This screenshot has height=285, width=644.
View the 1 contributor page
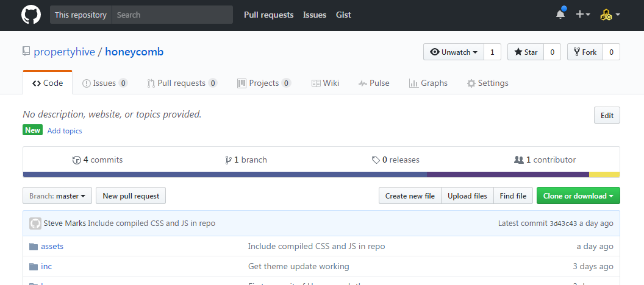point(545,160)
